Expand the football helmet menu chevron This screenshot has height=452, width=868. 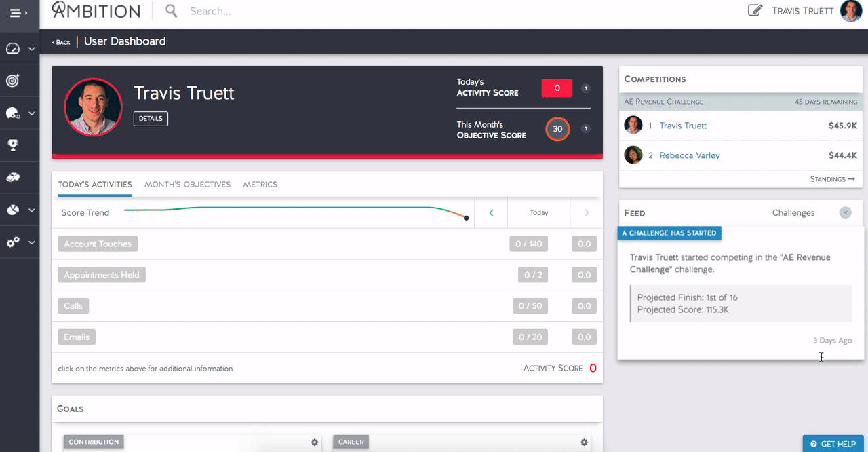click(x=31, y=113)
